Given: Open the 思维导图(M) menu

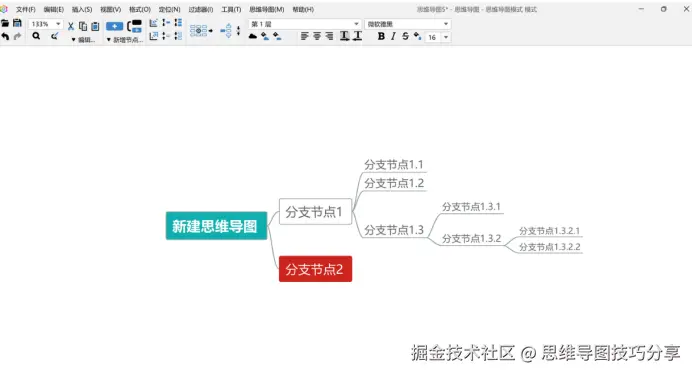Looking at the screenshot, I should pyautogui.click(x=267, y=9).
